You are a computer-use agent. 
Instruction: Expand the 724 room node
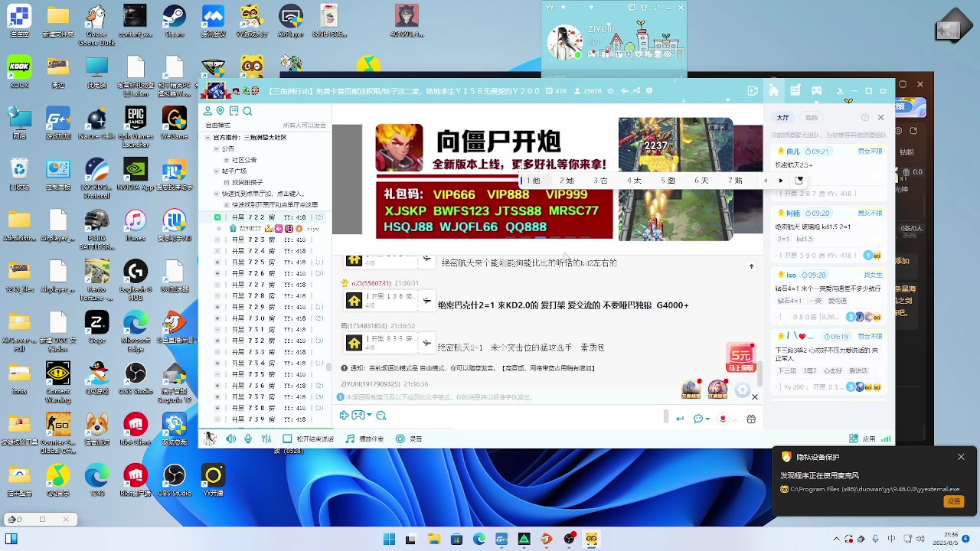[217, 251]
